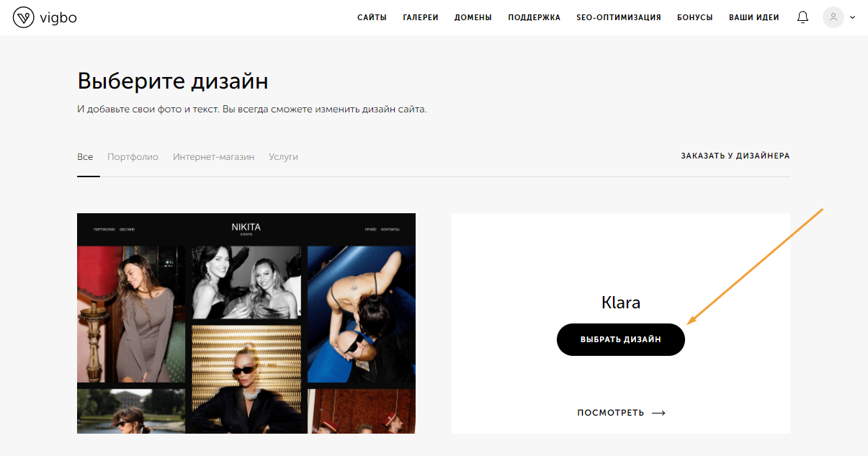The width and height of the screenshot is (868, 456).
Task: Open the САЙТЫ menu item
Action: pyautogui.click(x=372, y=17)
